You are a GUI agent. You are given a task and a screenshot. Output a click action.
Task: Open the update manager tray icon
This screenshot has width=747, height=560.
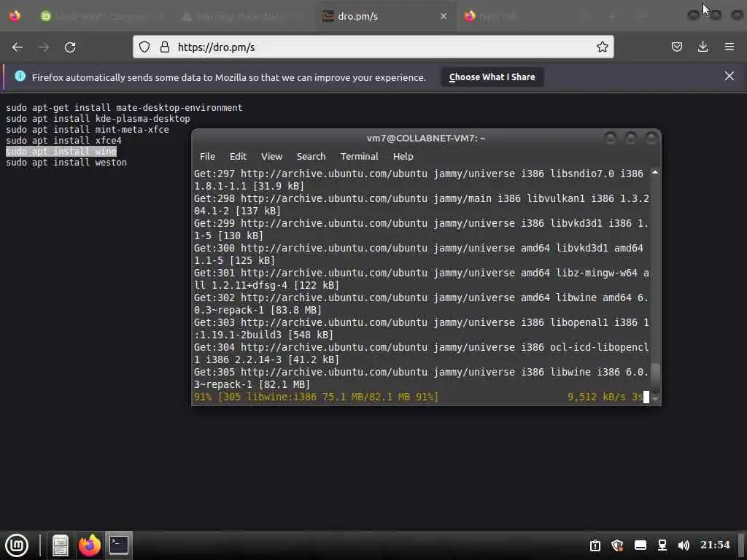click(595, 545)
